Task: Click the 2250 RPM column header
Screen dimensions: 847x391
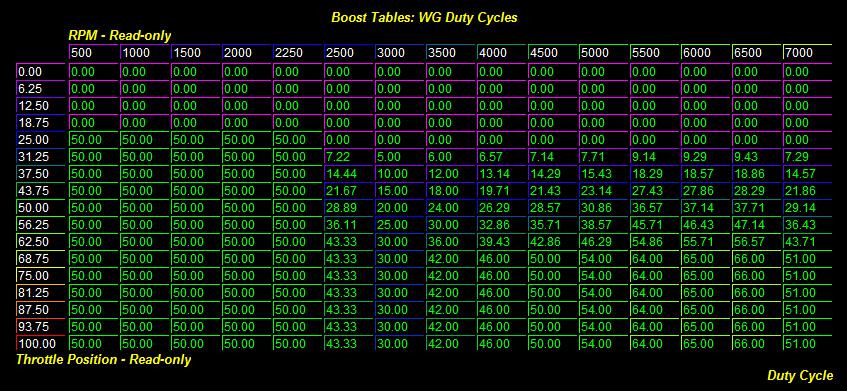Action: [298, 52]
